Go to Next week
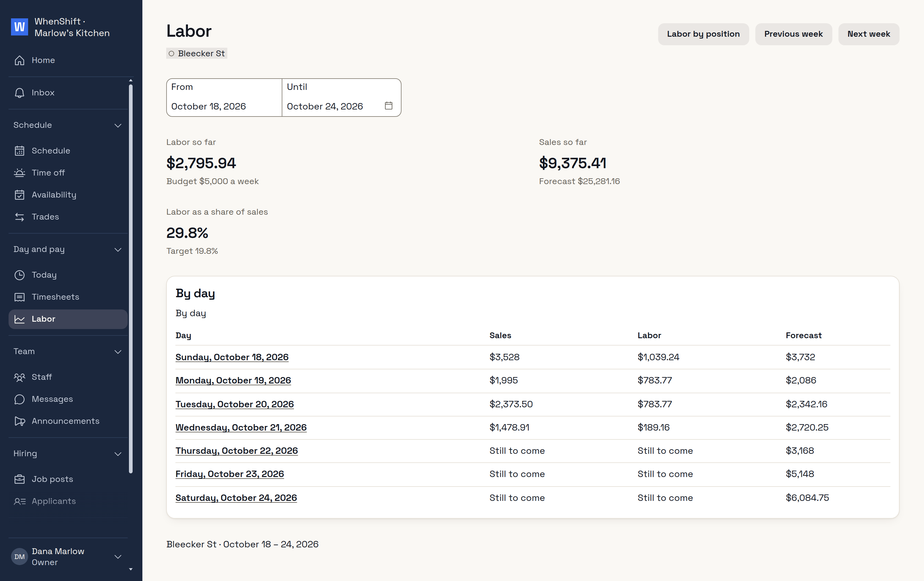The image size is (924, 581). pos(869,34)
